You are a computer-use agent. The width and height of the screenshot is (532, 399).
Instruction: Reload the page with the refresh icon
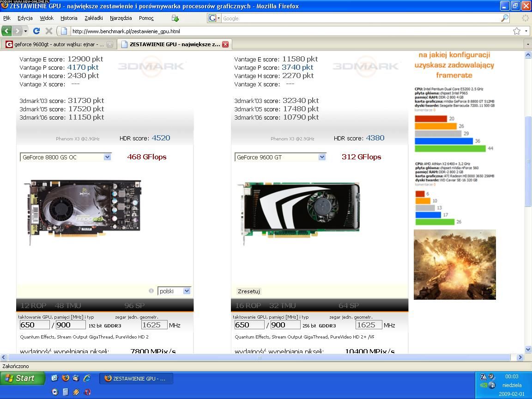[x=36, y=31]
